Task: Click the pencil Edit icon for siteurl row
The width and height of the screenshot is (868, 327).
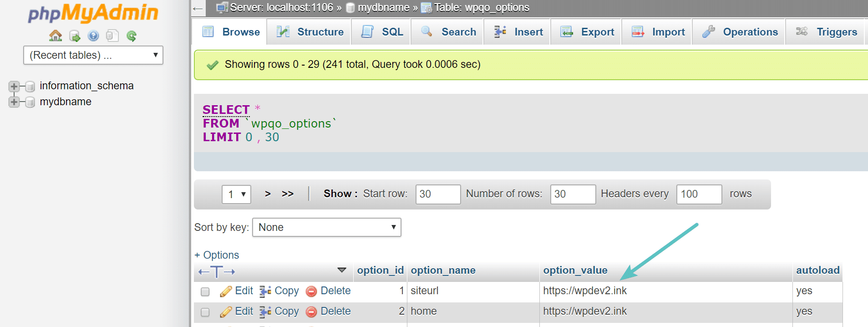Action: tap(226, 291)
